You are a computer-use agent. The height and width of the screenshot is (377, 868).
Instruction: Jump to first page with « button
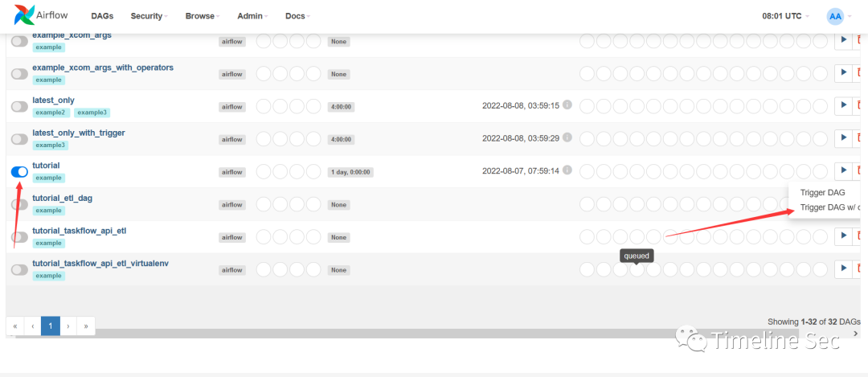[x=15, y=326]
